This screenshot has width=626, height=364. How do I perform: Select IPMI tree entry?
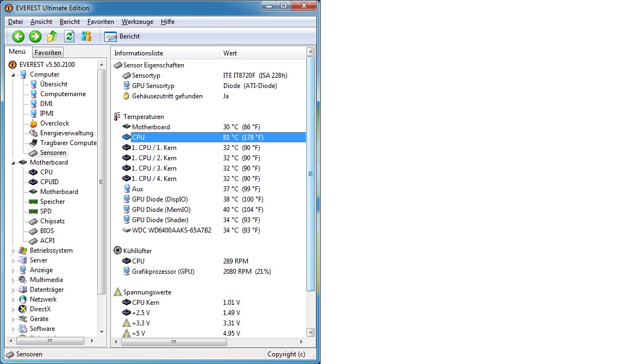tap(46, 114)
